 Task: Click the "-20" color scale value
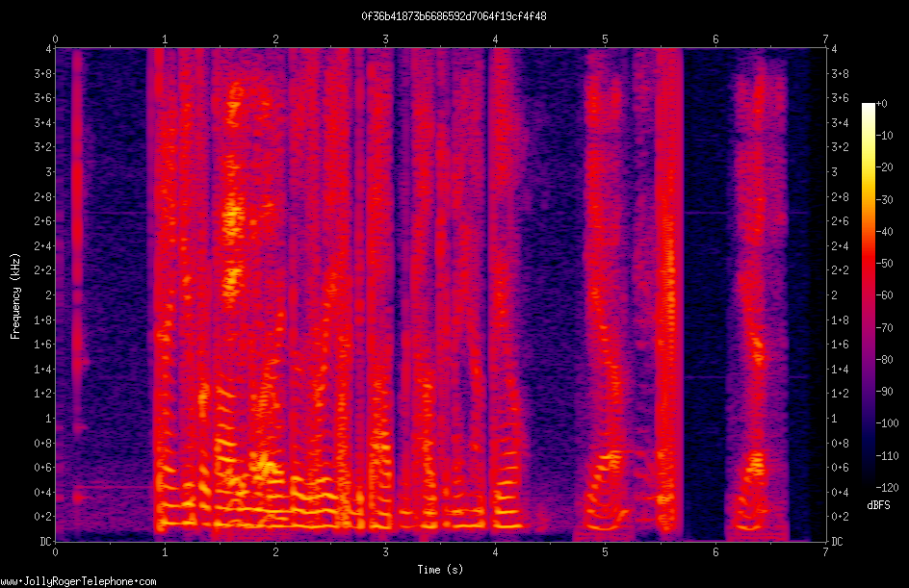tap(885, 167)
